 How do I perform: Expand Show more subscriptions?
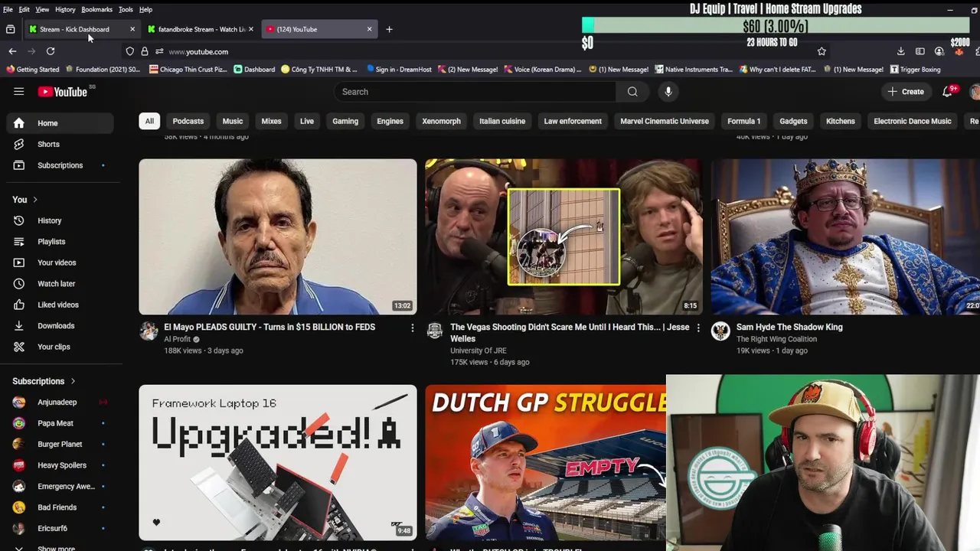(x=60, y=546)
